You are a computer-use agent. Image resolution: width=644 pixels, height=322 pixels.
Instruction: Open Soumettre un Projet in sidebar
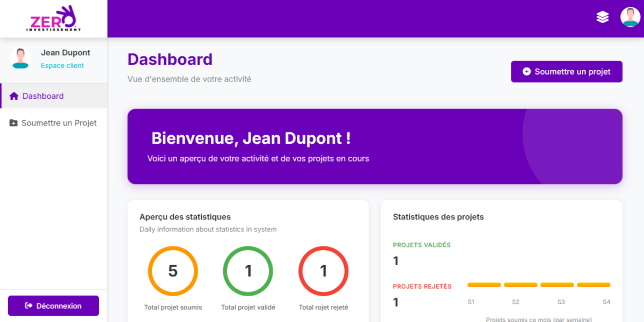[x=59, y=123]
